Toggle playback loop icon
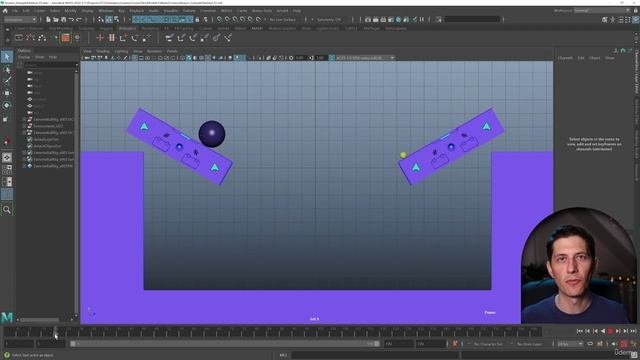The image size is (640, 360). tap(590, 344)
